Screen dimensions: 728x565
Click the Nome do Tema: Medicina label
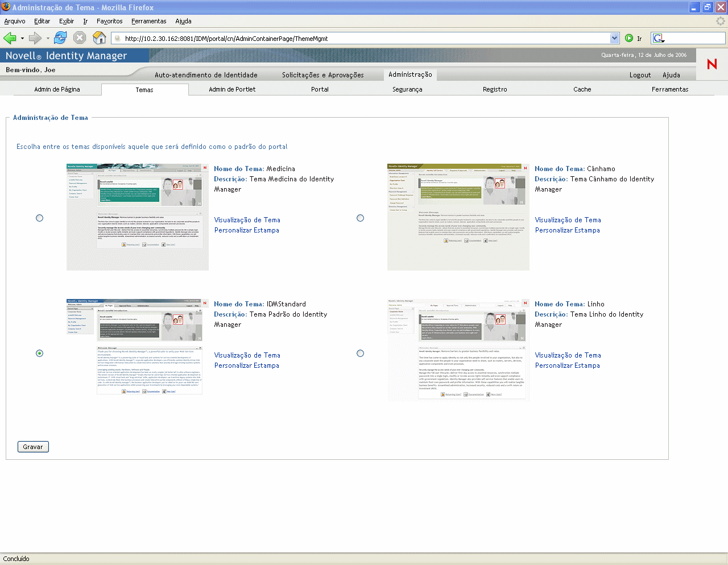tap(254, 169)
